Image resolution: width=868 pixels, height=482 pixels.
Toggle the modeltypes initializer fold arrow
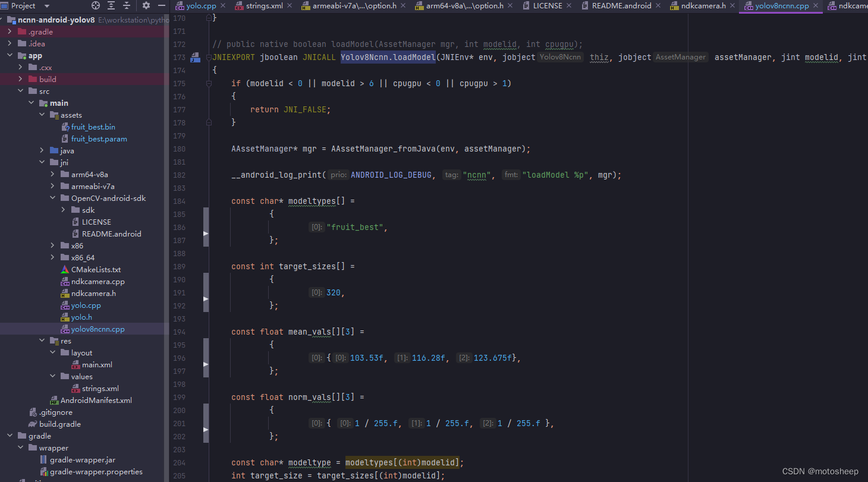206,234
